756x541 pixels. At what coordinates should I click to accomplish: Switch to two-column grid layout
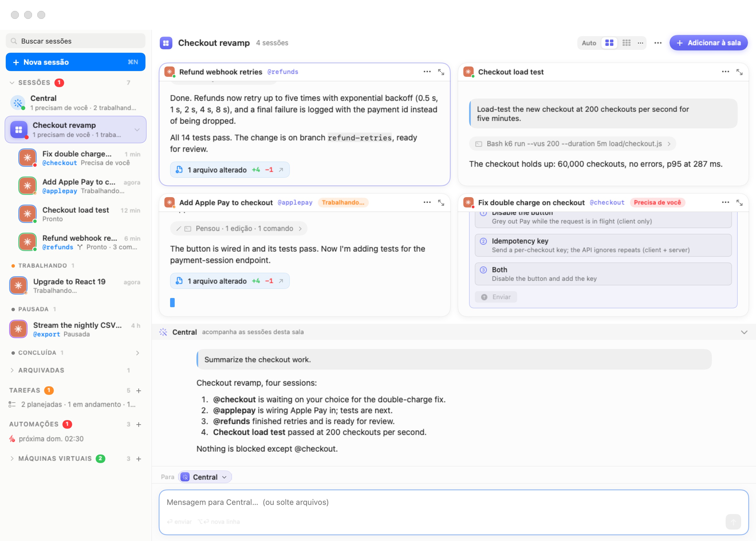pos(609,43)
